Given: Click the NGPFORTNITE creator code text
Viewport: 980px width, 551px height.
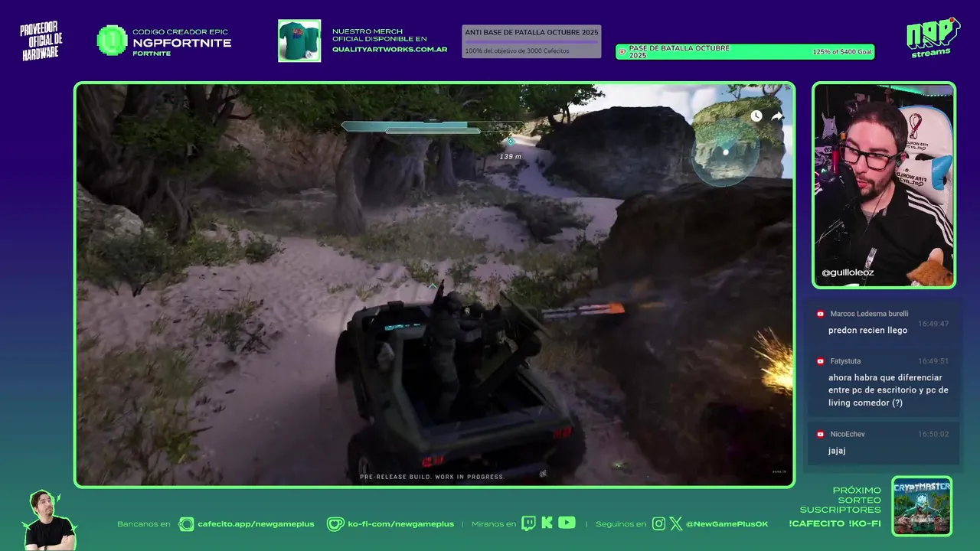Looking at the screenshot, I should tap(182, 43).
